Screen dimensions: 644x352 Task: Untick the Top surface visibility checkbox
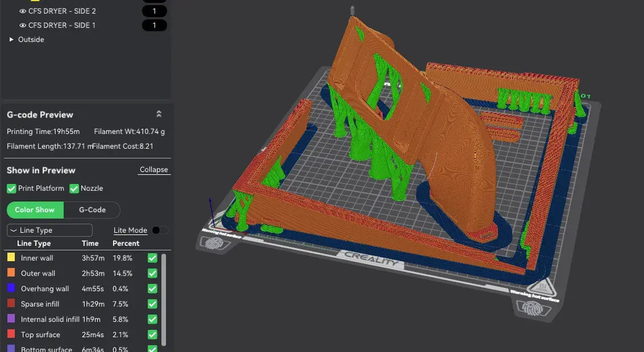tap(152, 335)
